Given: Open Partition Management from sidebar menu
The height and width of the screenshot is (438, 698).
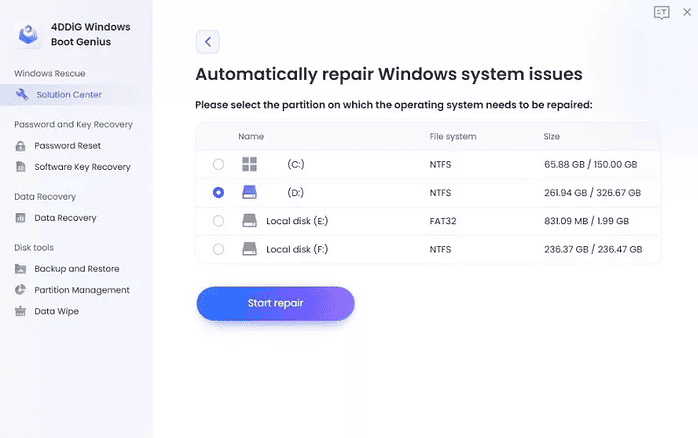Looking at the screenshot, I should coord(82,290).
